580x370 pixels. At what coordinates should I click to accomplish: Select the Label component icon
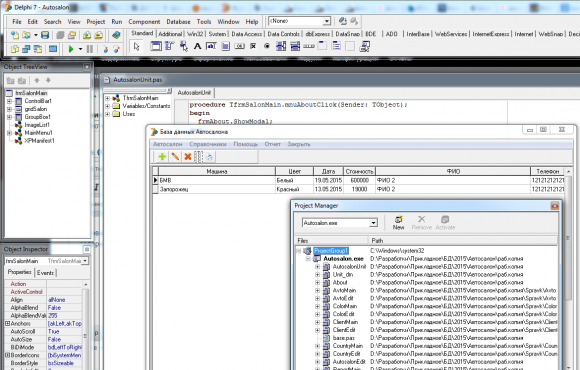pos(198,46)
